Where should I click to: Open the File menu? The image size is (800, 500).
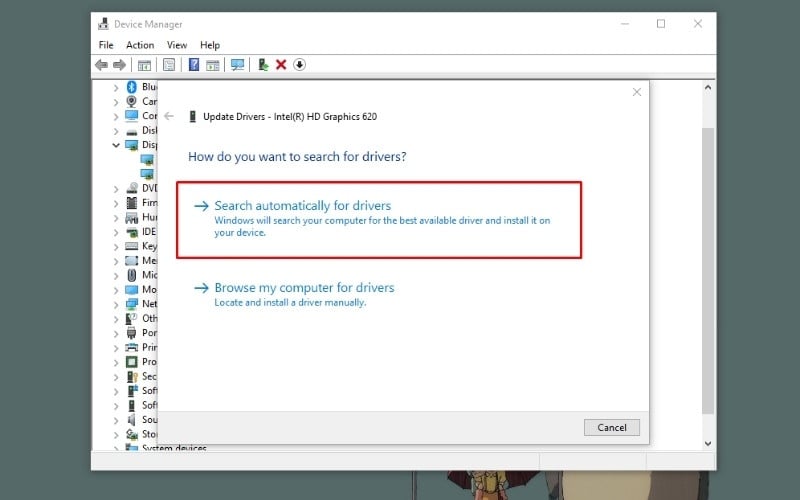point(106,45)
